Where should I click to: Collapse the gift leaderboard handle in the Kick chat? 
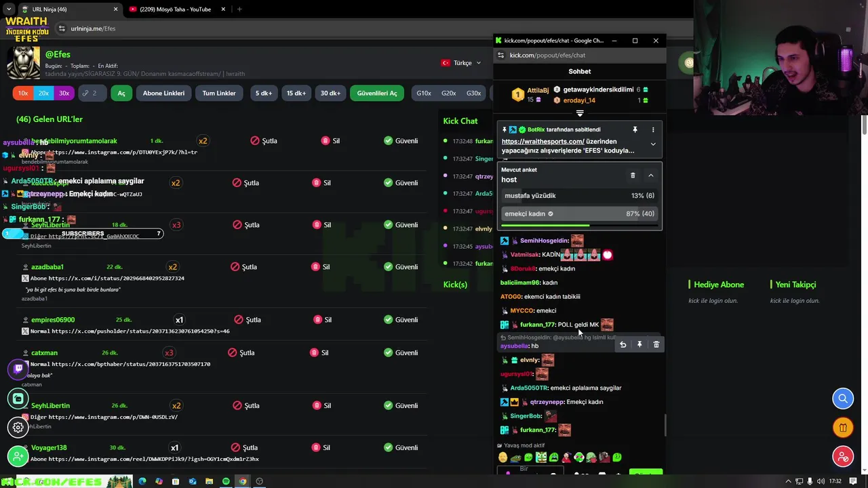(x=580, y=113)
